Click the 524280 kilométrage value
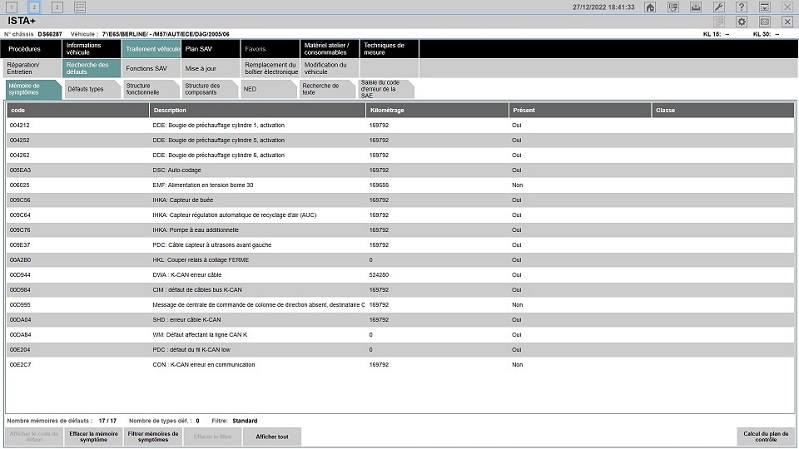The width and height of the screenshot is (799, 449). pyautogui.click(x=379, y=275)
